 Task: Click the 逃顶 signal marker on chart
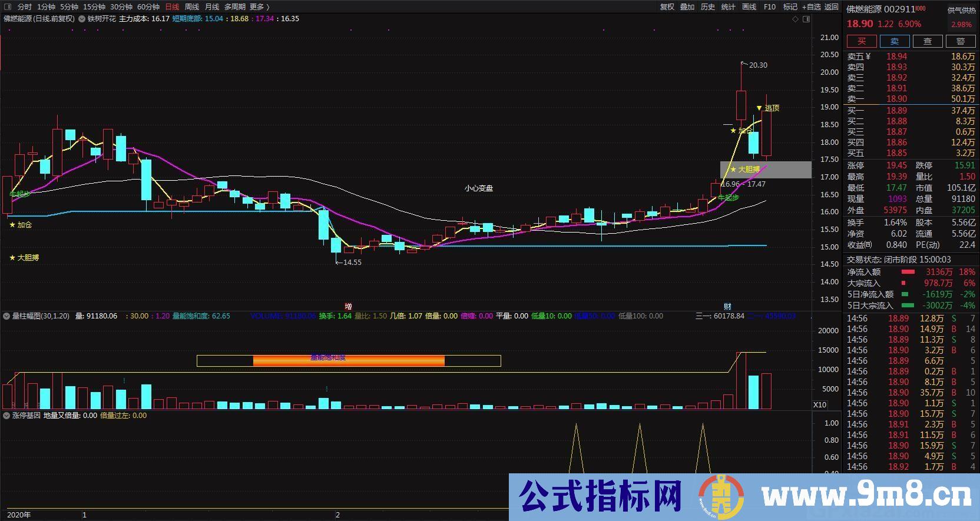[x=768, y=108]
